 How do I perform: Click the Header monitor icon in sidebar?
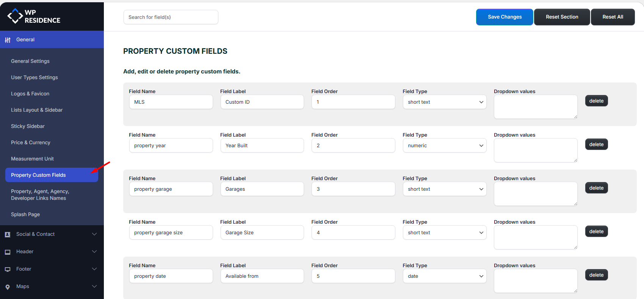[8, 252]
